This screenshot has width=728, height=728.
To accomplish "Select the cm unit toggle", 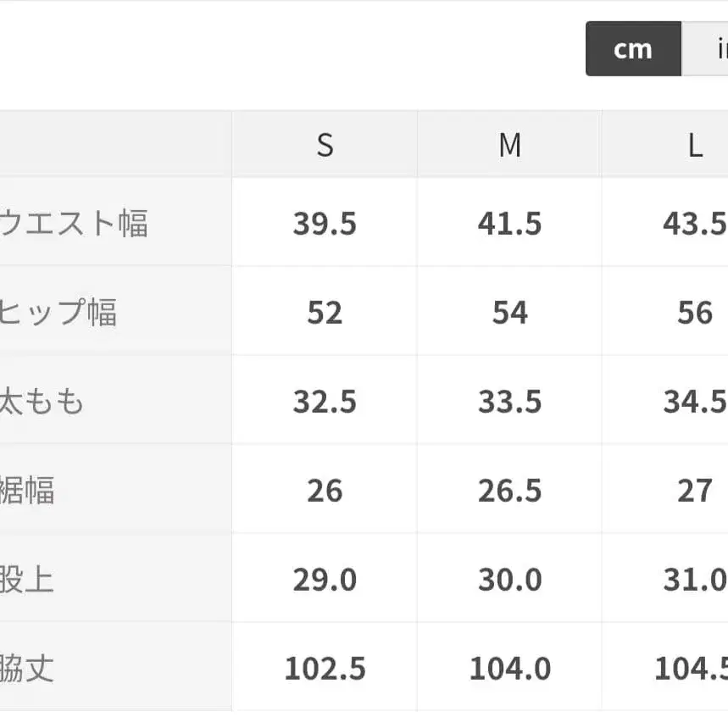I will pos(633,48).
